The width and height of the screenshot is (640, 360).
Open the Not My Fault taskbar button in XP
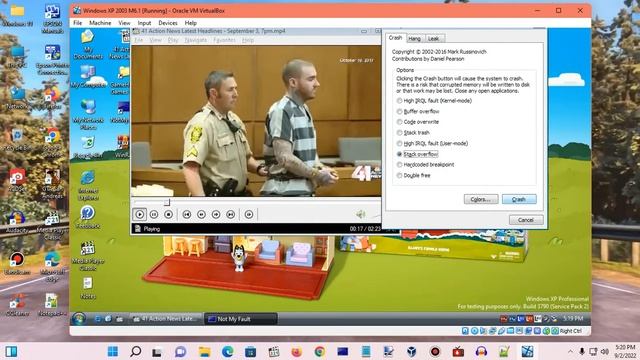click(x=240, y=319)
